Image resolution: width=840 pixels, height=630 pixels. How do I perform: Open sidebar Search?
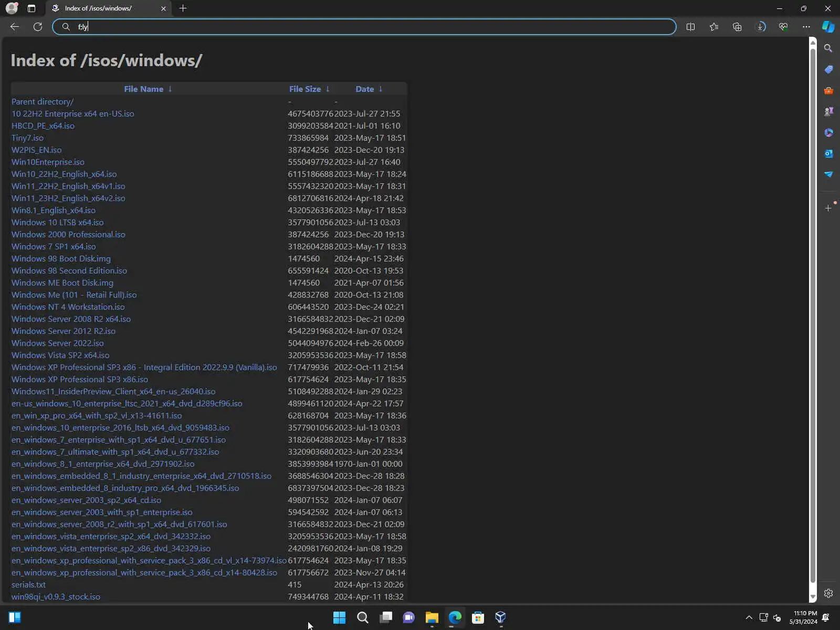coord(828,48)
